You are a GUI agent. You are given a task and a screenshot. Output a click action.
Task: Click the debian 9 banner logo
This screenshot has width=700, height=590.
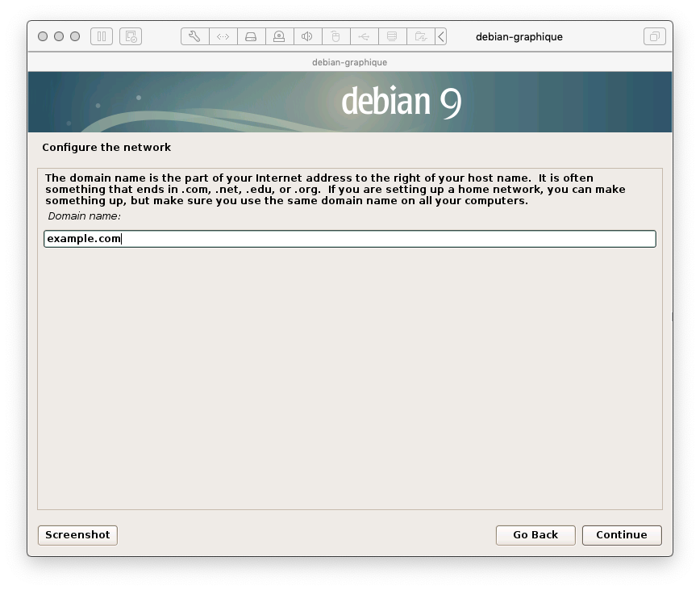coord(401,102)
